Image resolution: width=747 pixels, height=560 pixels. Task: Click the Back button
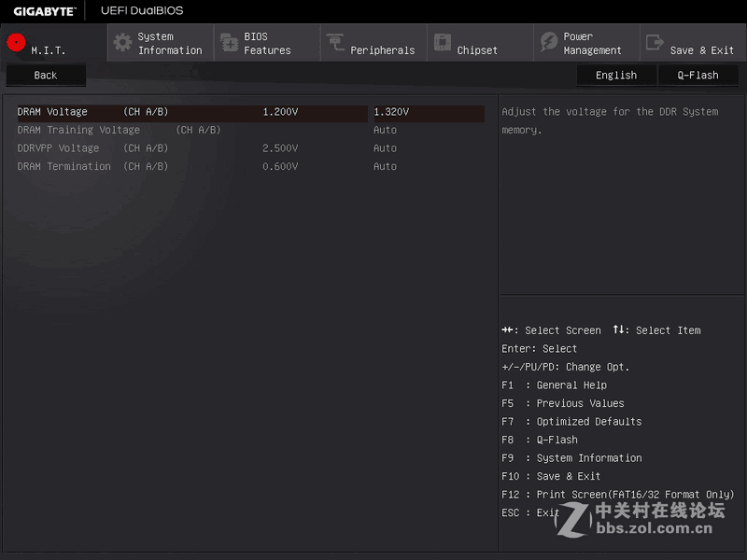point(45,75)
